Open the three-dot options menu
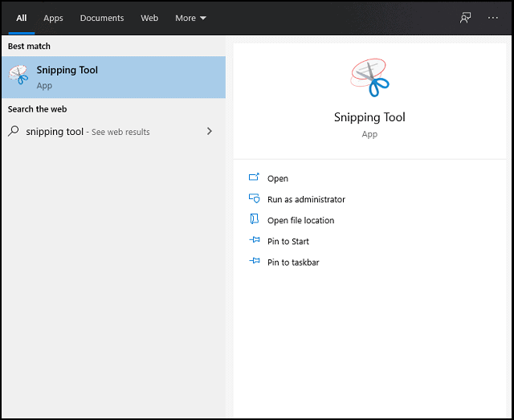The width and height of the screenshot is (514, 420). pyautogui.click(x=492, y=18)
